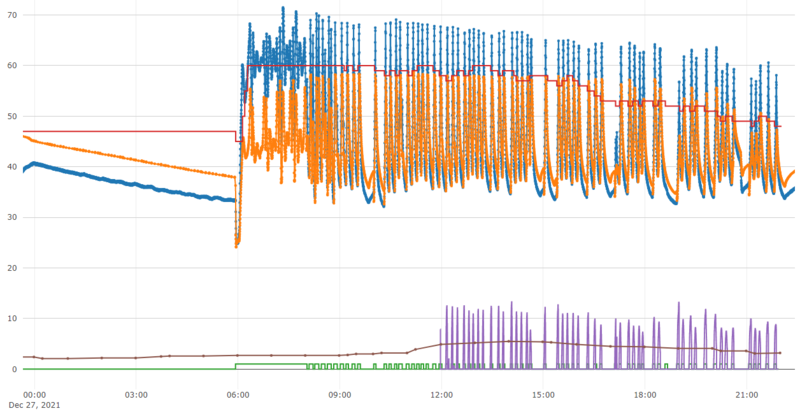This screenshot has width=800, height=418.
Task: Click the 10 y-axis label
Action: click(12, 318)
